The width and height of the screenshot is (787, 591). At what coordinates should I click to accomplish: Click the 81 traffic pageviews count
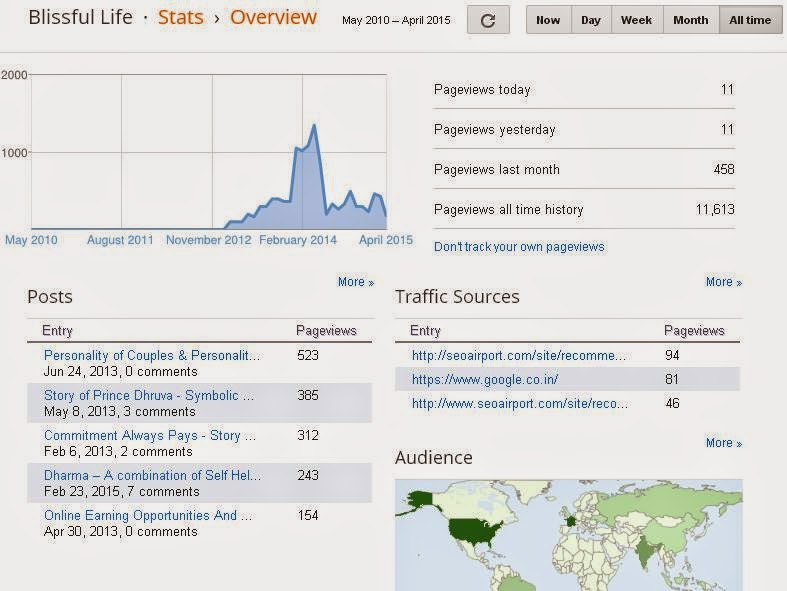672,380
